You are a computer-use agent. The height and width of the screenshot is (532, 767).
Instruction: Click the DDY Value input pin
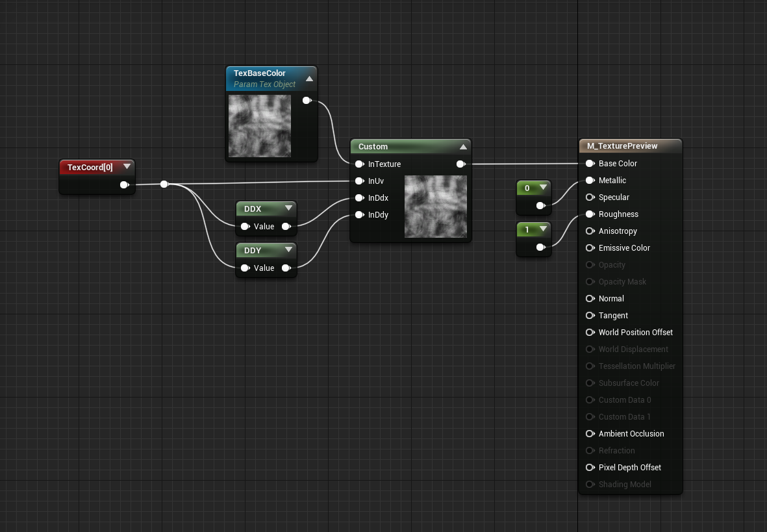(x=245, y=268)
